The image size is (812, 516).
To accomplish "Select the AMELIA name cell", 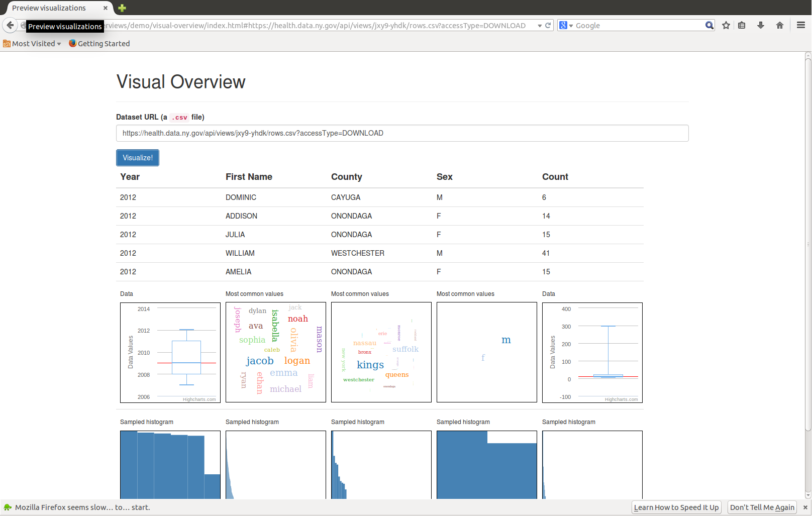I will (x=238, y=272).
